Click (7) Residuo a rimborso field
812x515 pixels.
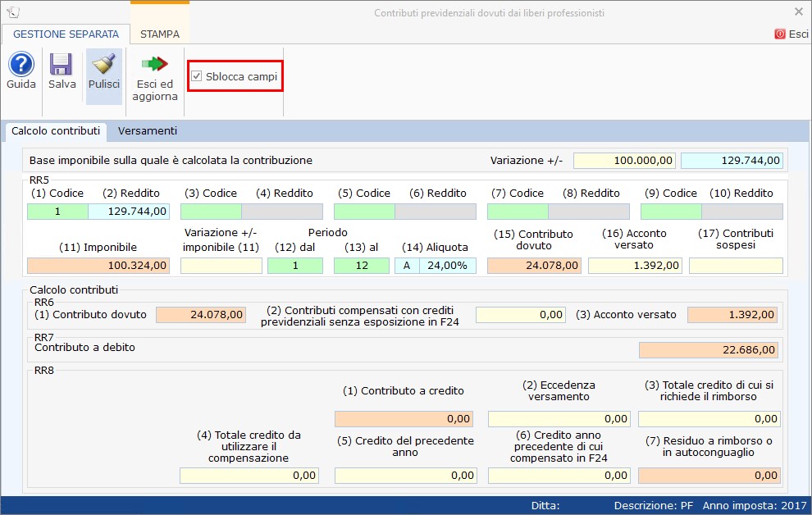pos(709,476)
